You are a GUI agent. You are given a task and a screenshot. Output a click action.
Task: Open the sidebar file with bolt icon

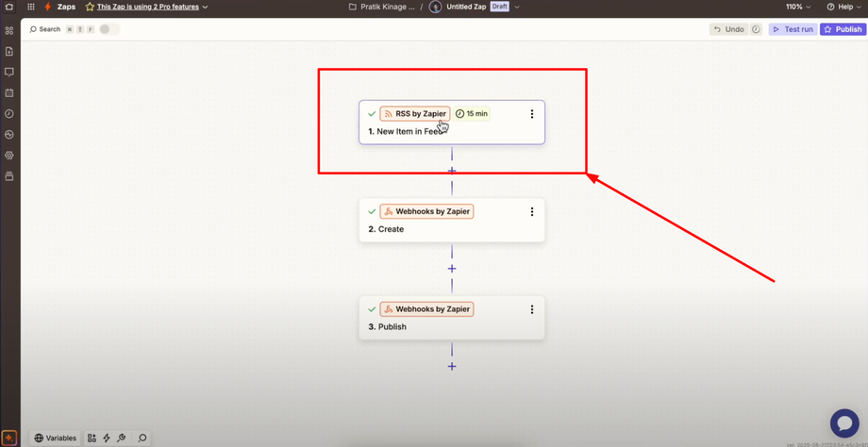click(x=8, y=52)
